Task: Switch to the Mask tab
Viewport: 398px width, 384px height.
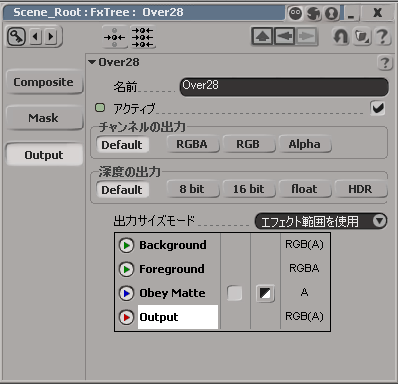Action: pyautogui.click(x=44, y=118)
